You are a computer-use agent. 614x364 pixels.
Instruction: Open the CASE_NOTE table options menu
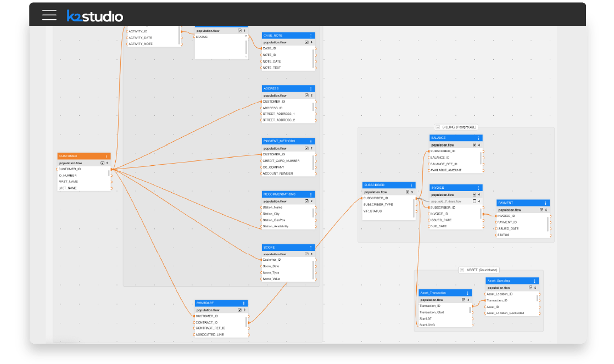(311, 36)
